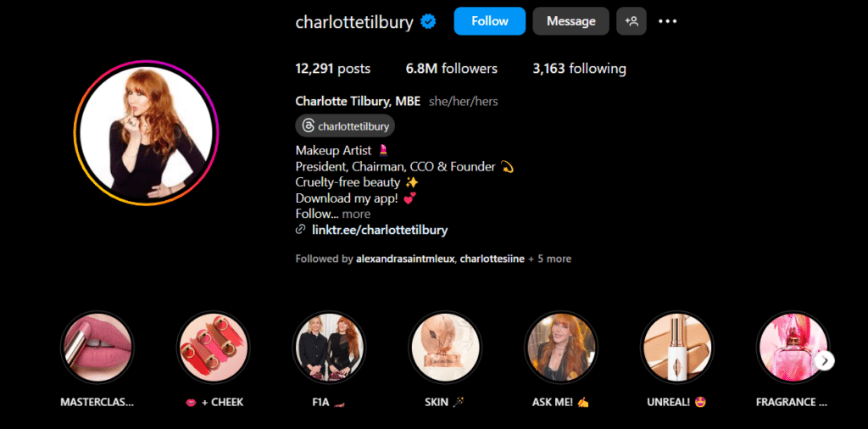Open the linktr.ee/charlottetilbury link
868x429 pixels.
click(380, 230)
